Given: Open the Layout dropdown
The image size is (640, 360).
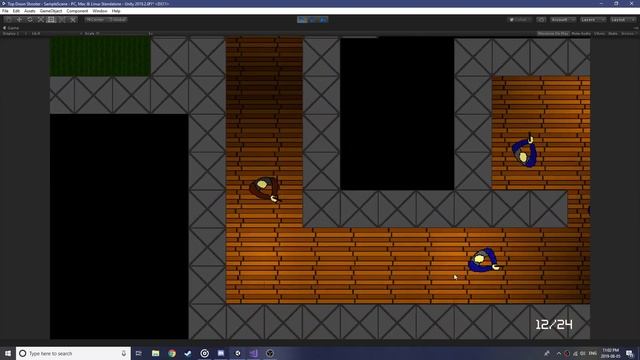Looking at the screenshot, I should coord(622,20).
